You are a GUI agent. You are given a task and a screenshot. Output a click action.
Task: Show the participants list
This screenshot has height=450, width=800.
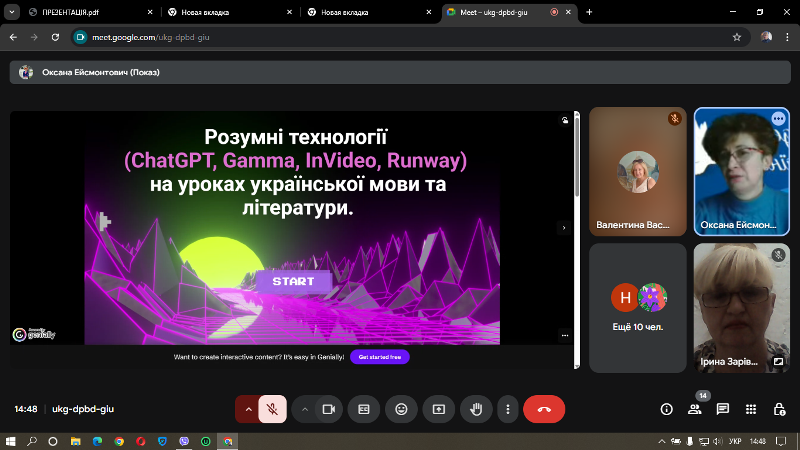(x=694, y=409)
